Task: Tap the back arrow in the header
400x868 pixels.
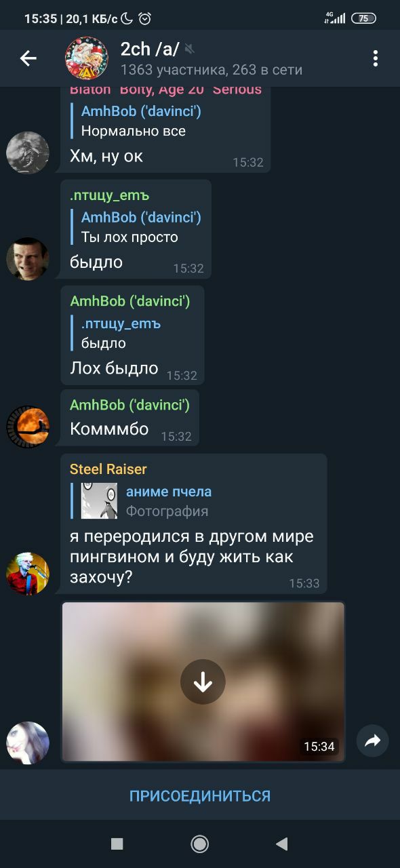Action: tap(28, 59)
